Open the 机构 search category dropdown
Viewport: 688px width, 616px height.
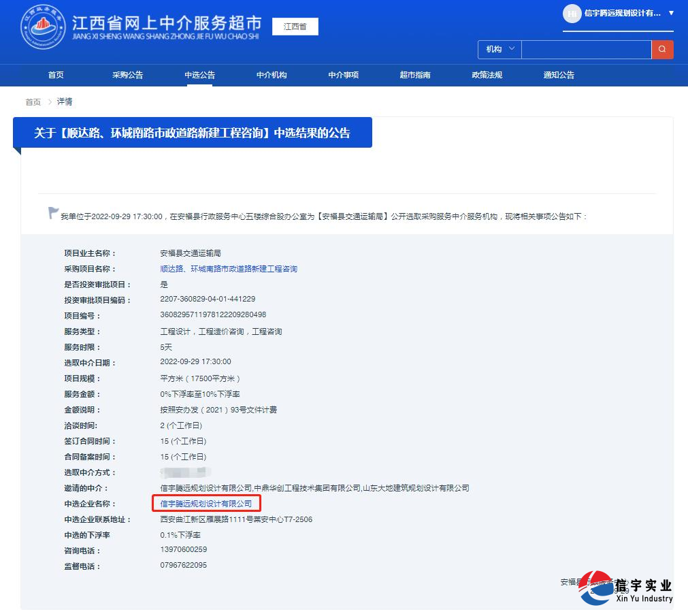[499, 50]
